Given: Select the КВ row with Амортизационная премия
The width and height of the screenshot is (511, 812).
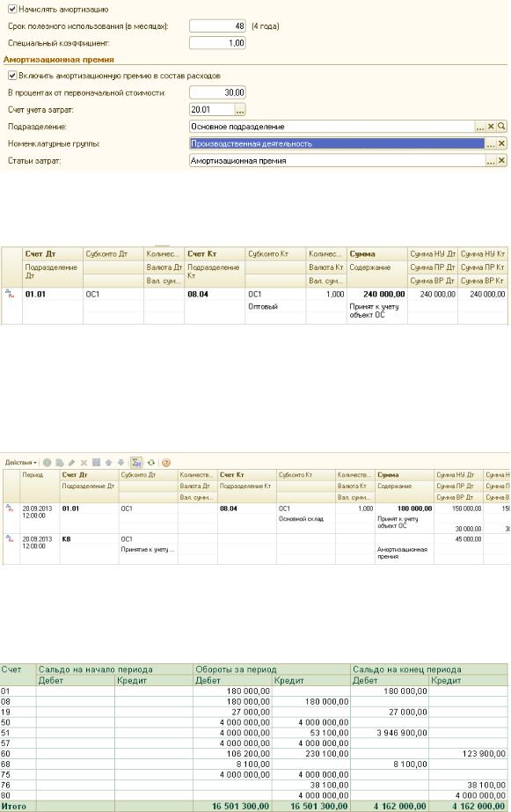Looking at the screenshot, I should point(256,549).
